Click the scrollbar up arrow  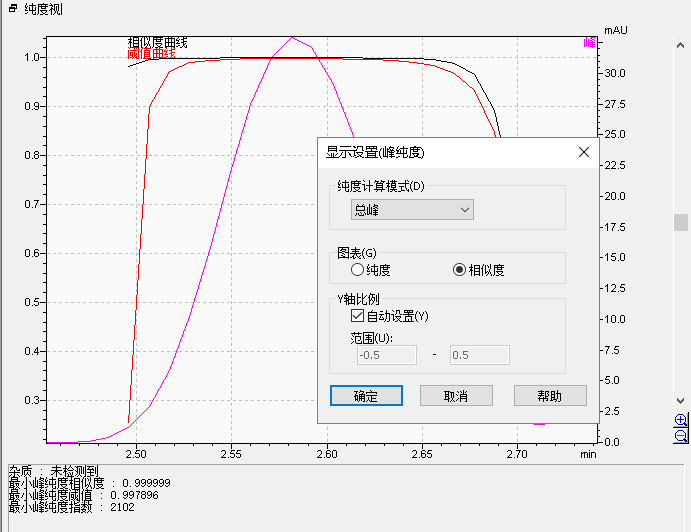pos(680,45)
